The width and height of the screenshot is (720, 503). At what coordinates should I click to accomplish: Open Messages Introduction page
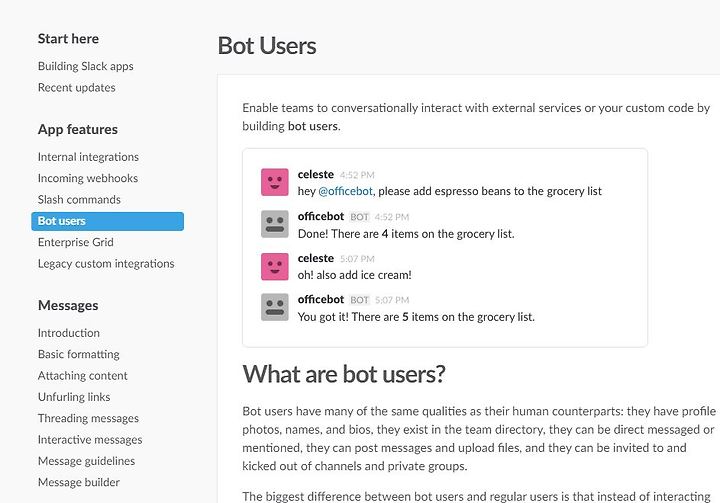click(68, 333)
